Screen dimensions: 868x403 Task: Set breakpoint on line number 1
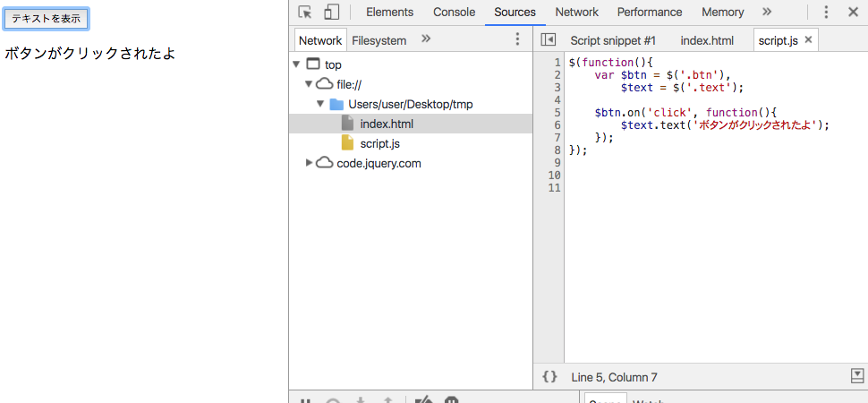click(x=557, y=62)
